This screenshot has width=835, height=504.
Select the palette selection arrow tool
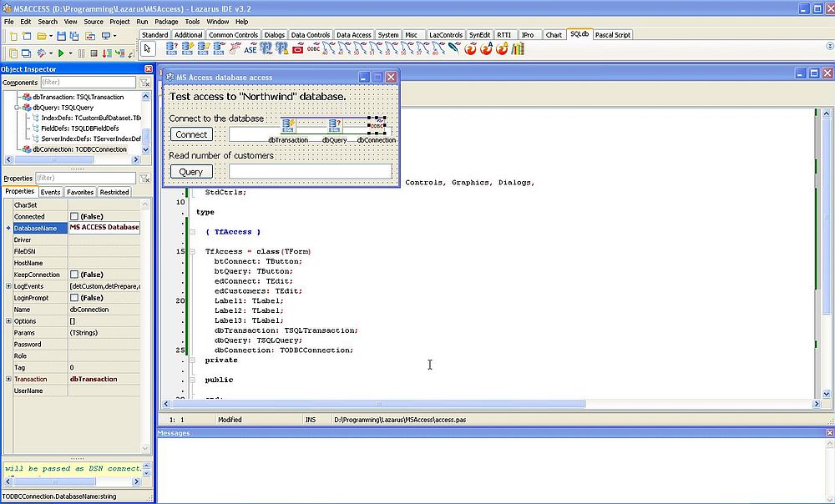(148, 48)
